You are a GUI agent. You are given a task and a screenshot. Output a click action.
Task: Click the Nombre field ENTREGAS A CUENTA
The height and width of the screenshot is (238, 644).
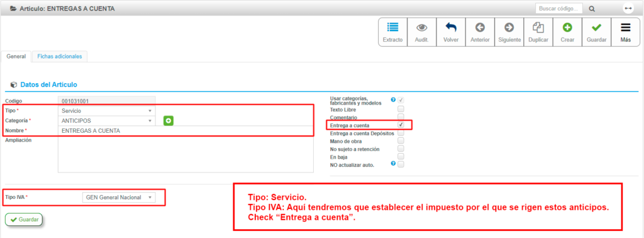click(x=185, y=131)
